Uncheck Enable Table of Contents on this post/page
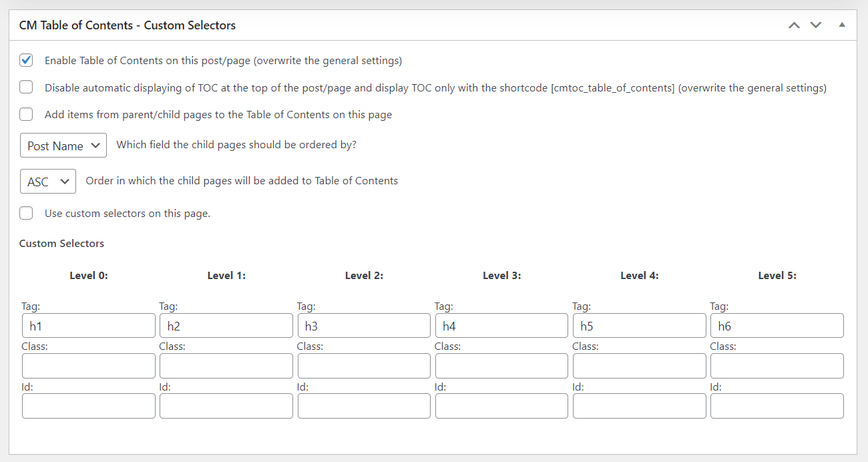This screenshot has height=462, width=868. (x=26, y=60)
